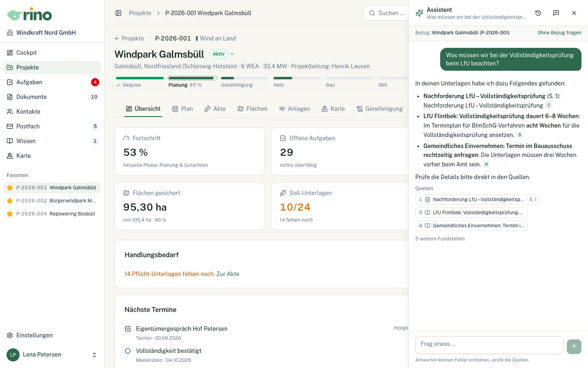
Task: Expand the Lena Petersen user menu
Action: 52,355
